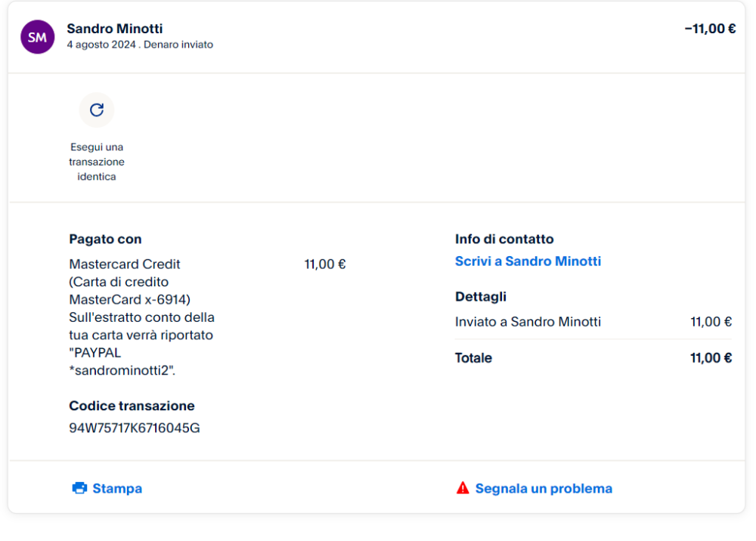Click the Info di contatto heading
The height and width of the screenshot is (541, 756).
click(504, 239)
